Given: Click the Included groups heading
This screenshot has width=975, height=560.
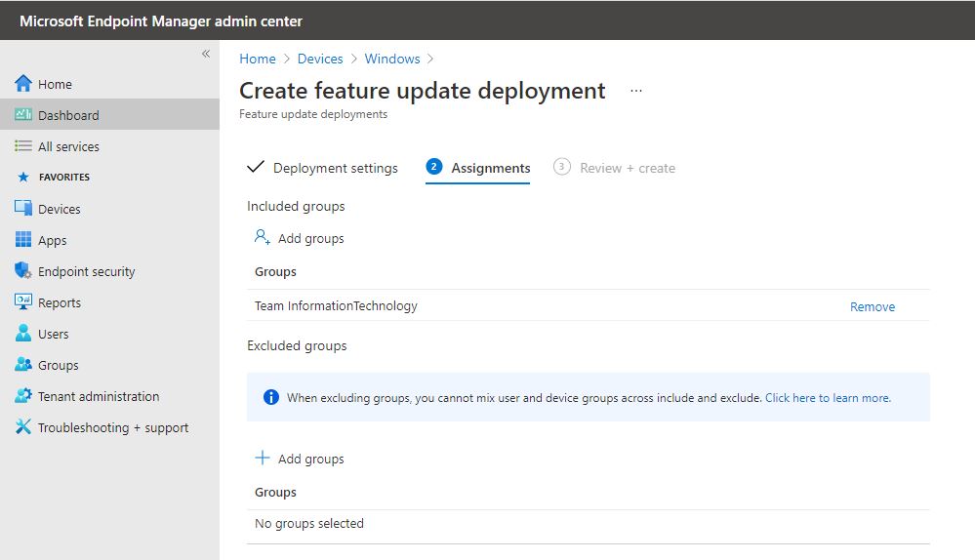Looking at the screenshot, I should (296, 207).
